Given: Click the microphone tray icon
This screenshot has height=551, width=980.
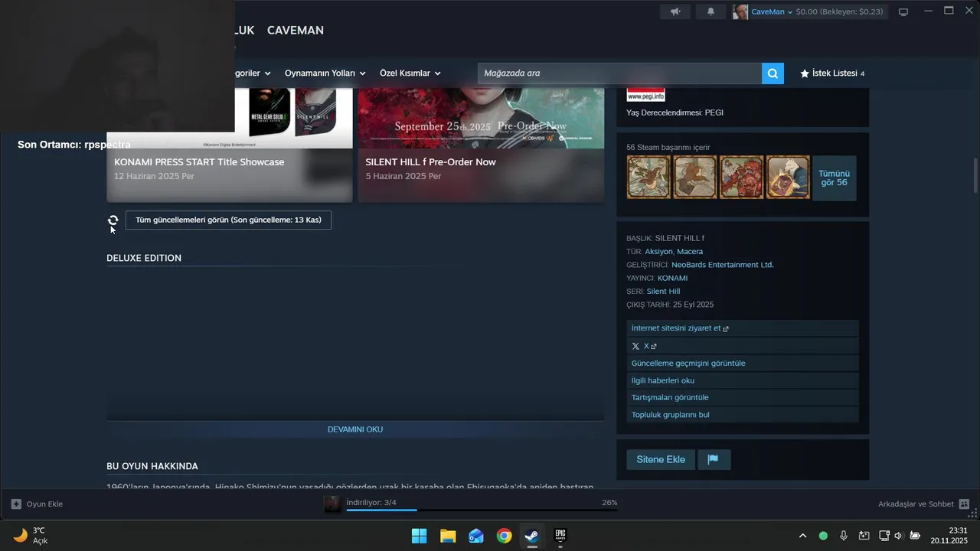Looking at the screenshot, I should click(844, 536).
